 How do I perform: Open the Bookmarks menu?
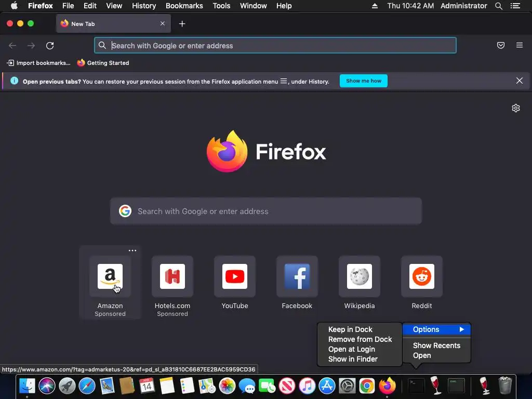coord(184,6)
